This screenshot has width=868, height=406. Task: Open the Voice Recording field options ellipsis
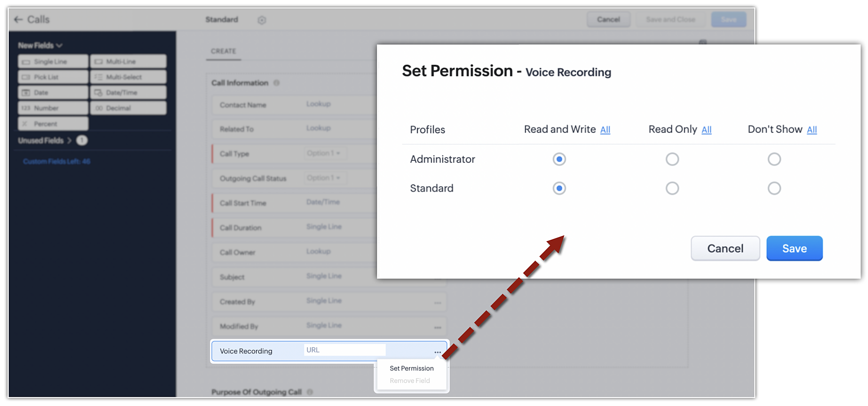click(x=437, y=352)
